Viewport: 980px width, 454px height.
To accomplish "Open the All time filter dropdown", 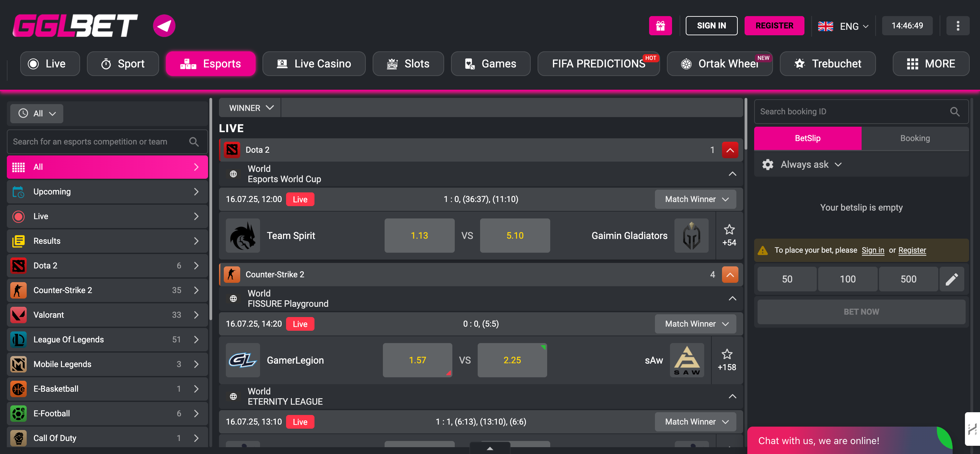I will coord(37,113).
